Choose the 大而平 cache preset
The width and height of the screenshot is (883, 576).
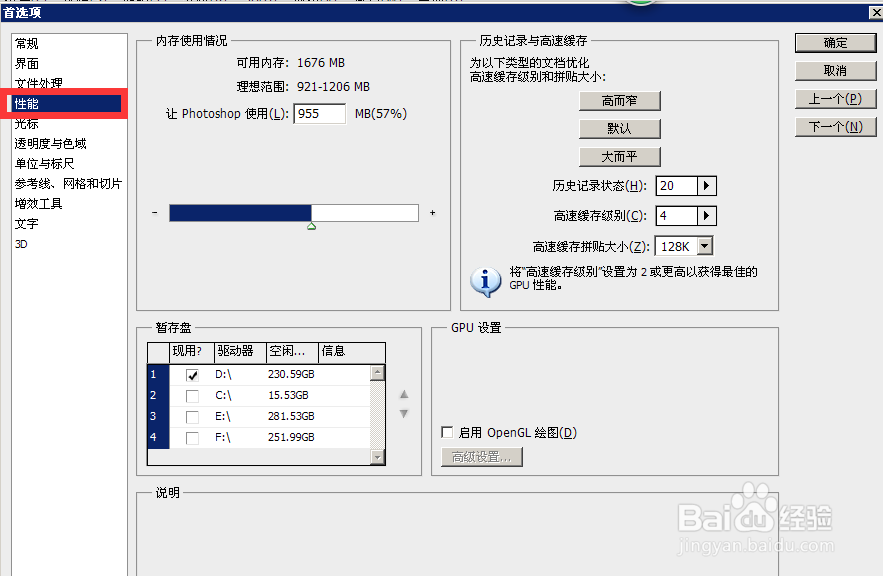click(619, 157)
